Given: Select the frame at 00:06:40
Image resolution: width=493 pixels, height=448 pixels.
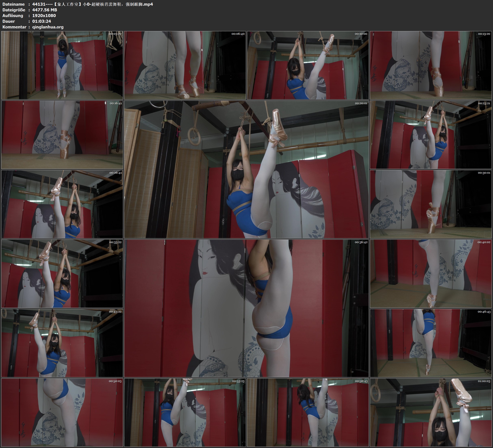Looking at the screenshot, I should (185, 65).
